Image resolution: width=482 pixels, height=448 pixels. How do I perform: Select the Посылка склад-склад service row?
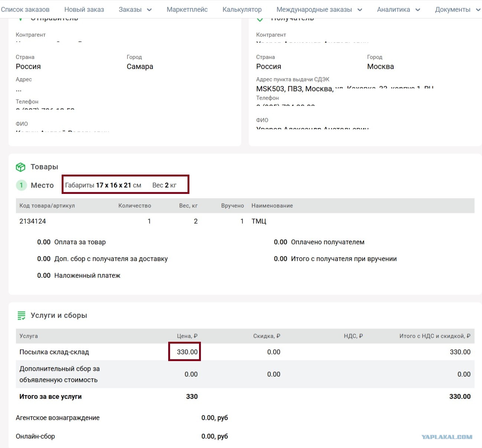pos(245,352)
